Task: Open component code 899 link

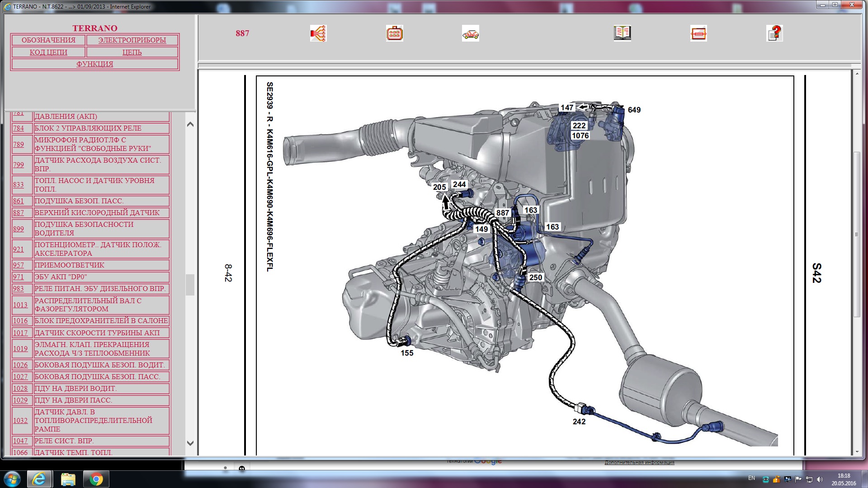Action: pyautogui.click(x=19, y=229)
